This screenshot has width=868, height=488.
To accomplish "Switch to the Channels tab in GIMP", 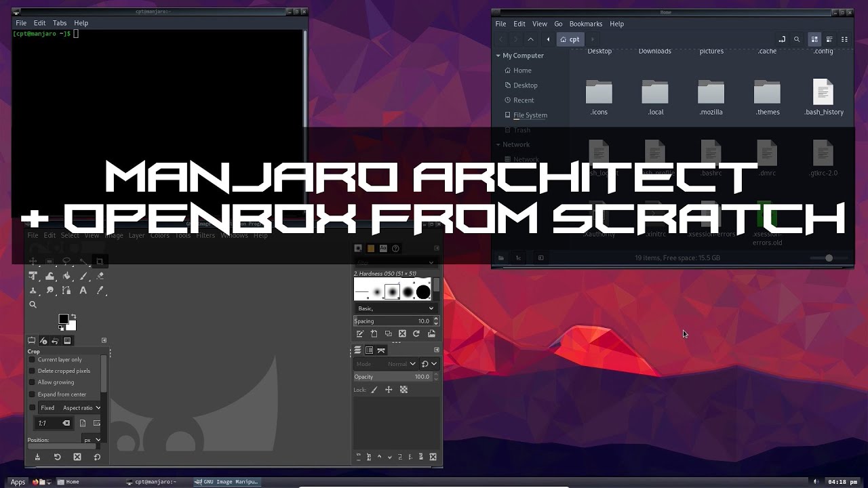I will pos(370,350).
